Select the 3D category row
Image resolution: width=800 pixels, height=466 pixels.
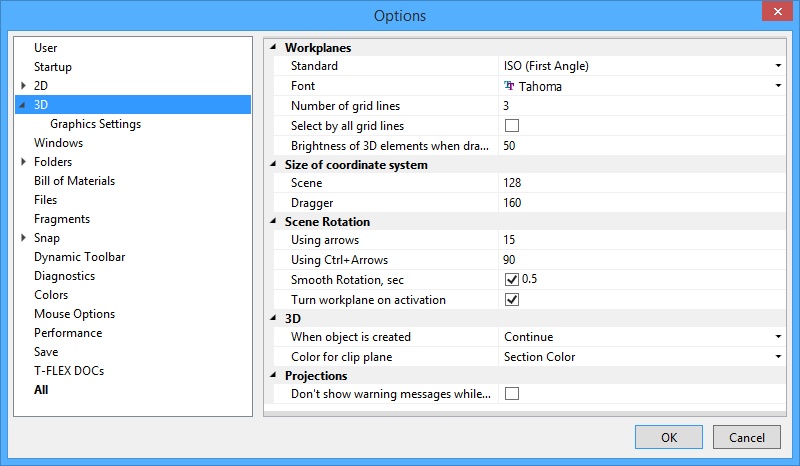click(133, 105)
